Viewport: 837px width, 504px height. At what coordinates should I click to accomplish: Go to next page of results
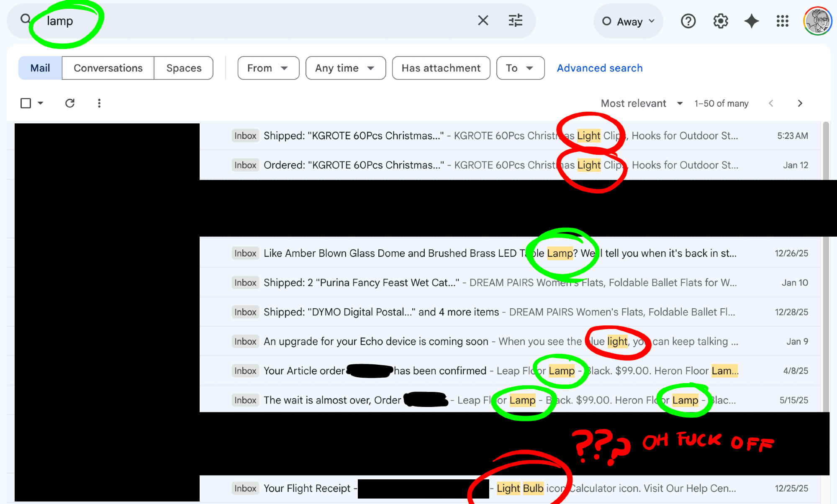tap(800, 103)
